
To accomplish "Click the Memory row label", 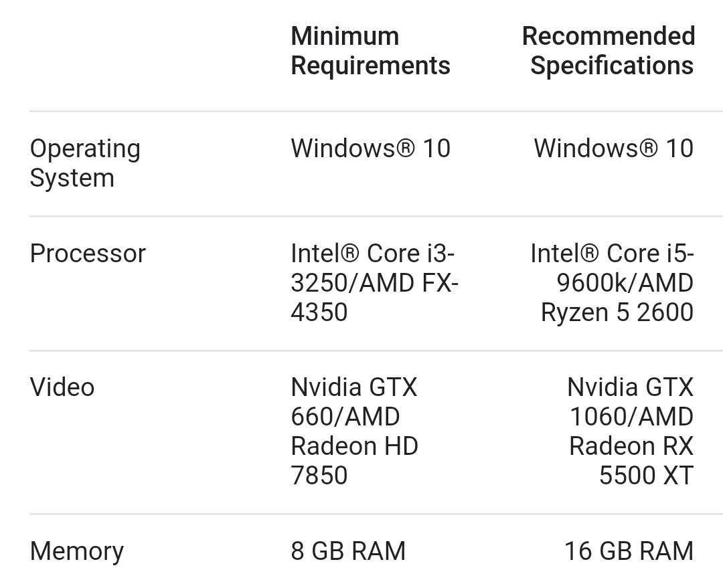I will coord(77,551).
